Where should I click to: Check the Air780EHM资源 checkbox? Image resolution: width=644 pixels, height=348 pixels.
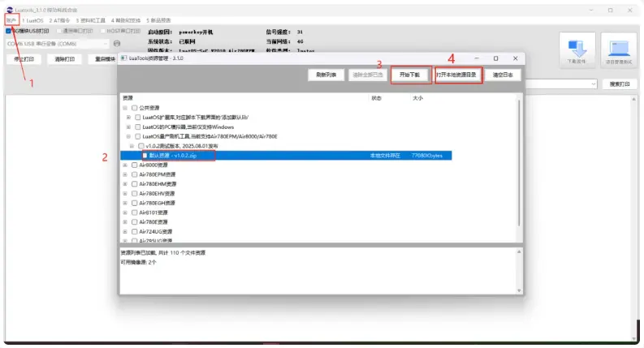click(x=134, y=184)
